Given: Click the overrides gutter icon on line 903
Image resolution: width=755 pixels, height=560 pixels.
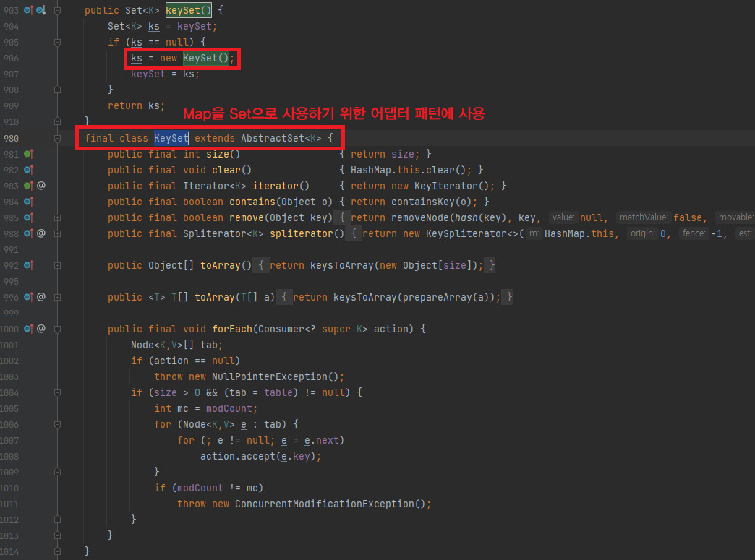Looking at the screenshot, I should pos(28,10).
